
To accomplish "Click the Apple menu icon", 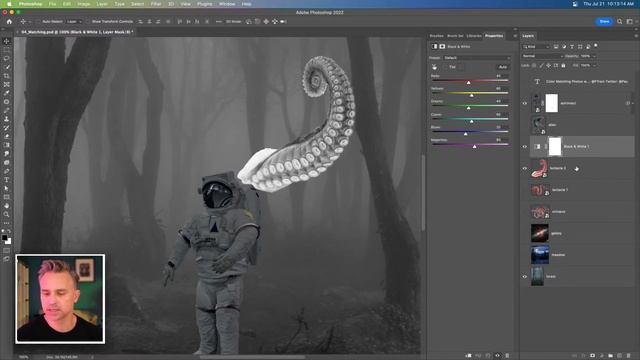I will 9,4.
